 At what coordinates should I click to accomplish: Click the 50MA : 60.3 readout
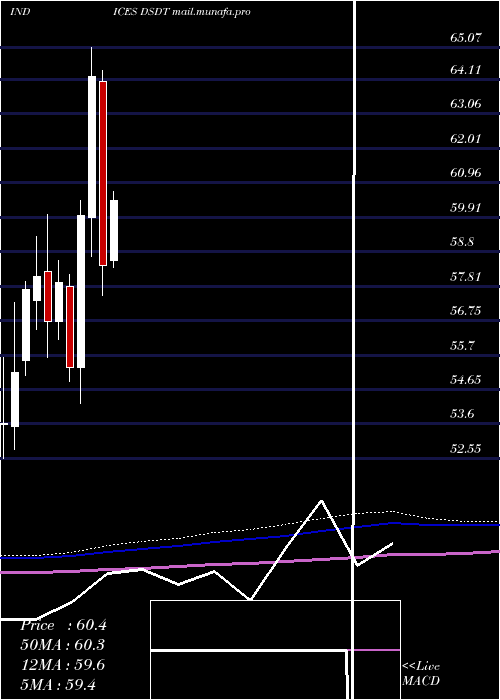tap(63, 645)
